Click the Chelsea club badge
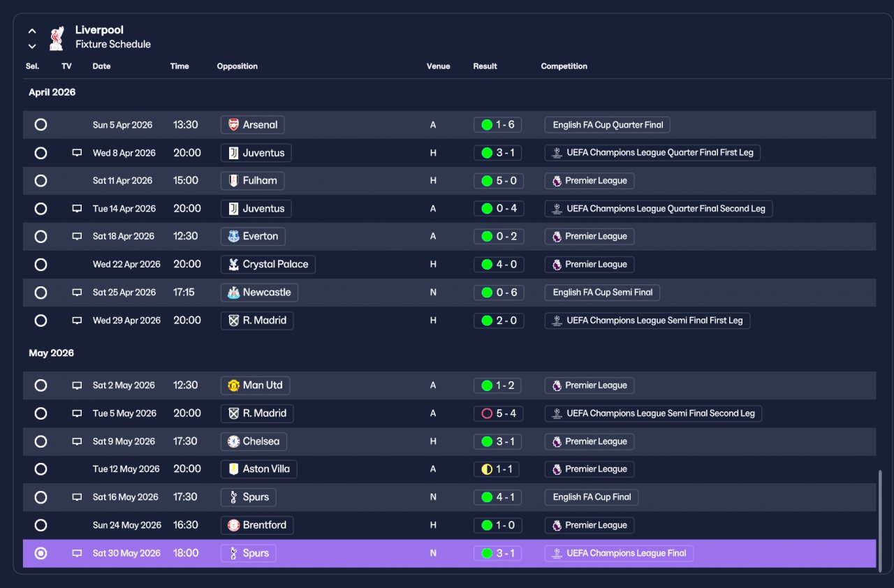Screen dimensions: 894x588 click(233, 441)
